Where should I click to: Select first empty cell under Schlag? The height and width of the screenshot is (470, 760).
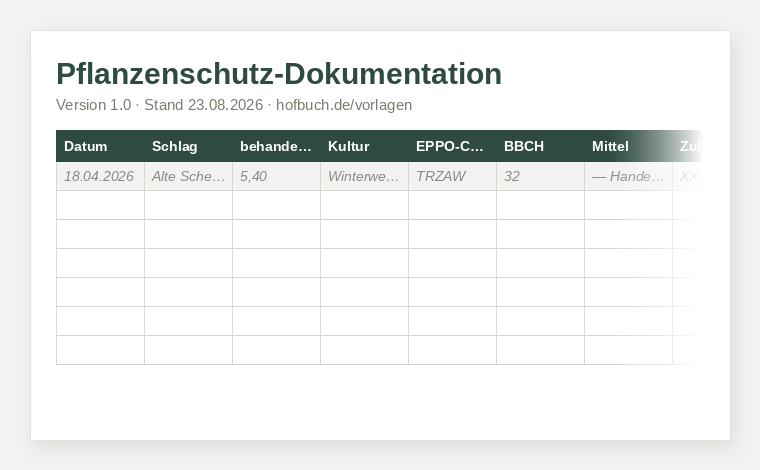[x=189, y=205]
